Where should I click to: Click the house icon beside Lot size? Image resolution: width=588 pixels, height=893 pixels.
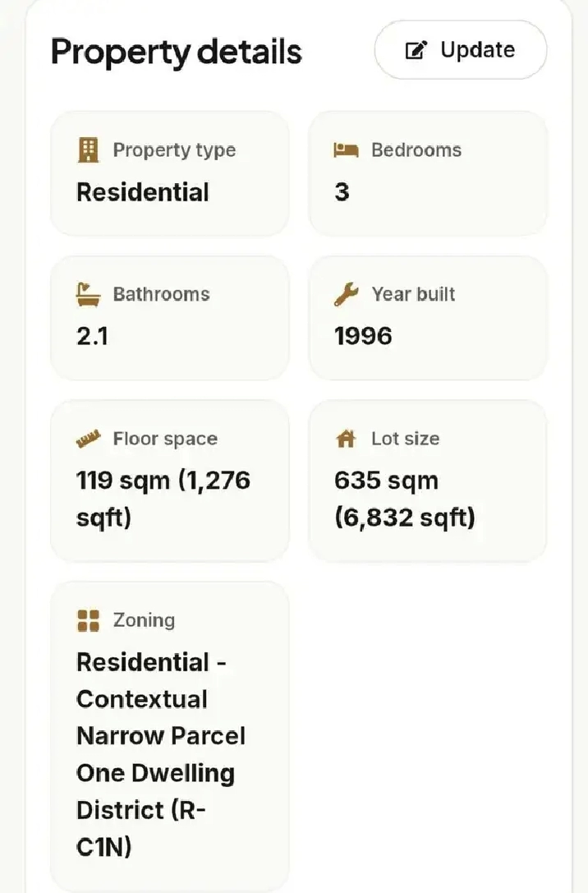(x=346, y=439)
